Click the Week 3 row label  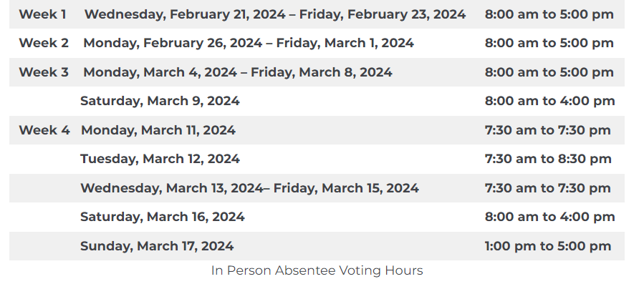click(x=44, y=72)
